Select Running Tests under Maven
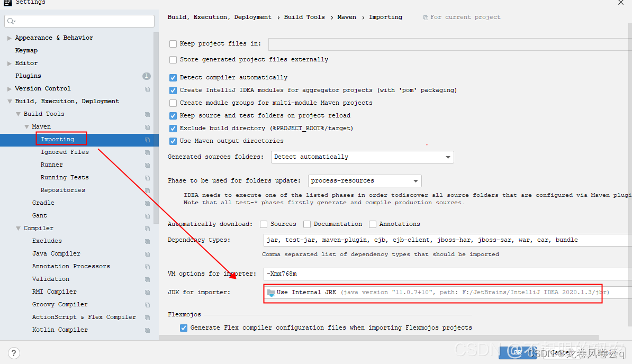Viewport: 632px width, 364px height. (x=65, y=177)
